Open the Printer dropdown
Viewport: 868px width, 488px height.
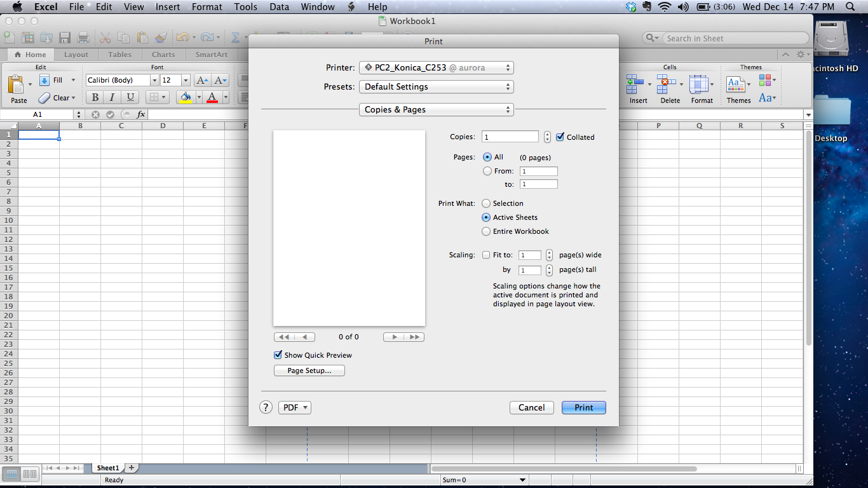[x=437, y=67]
